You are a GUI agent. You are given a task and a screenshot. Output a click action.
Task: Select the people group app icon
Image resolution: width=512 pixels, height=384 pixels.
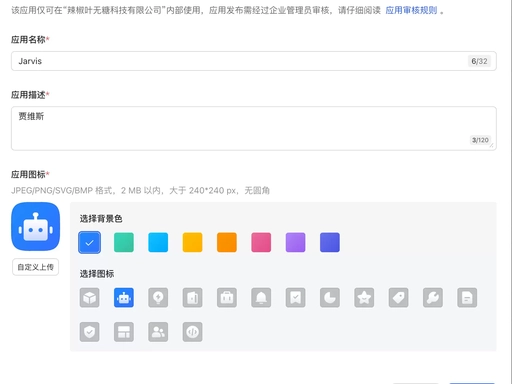(x=158, y=332)
